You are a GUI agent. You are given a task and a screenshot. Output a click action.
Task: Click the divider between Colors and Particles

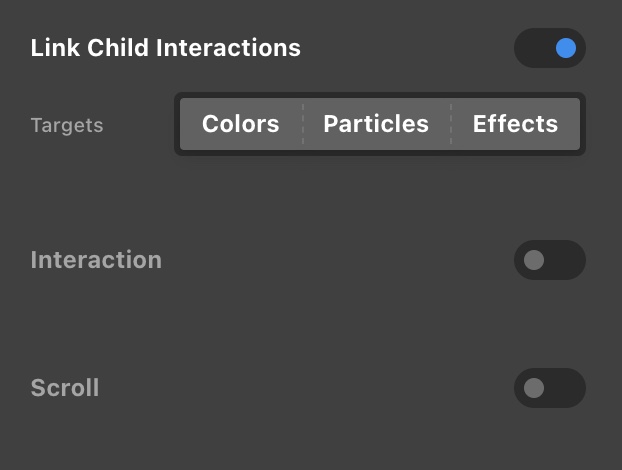point(303,124)
